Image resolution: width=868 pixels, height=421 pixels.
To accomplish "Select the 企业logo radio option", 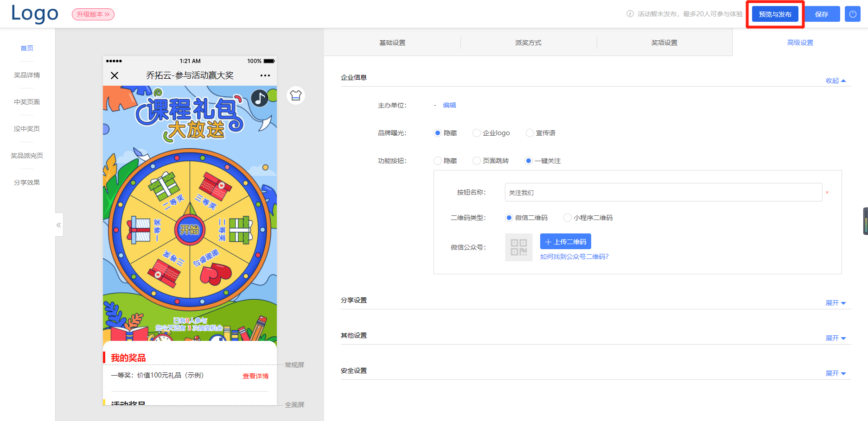I will coord(491,133).
